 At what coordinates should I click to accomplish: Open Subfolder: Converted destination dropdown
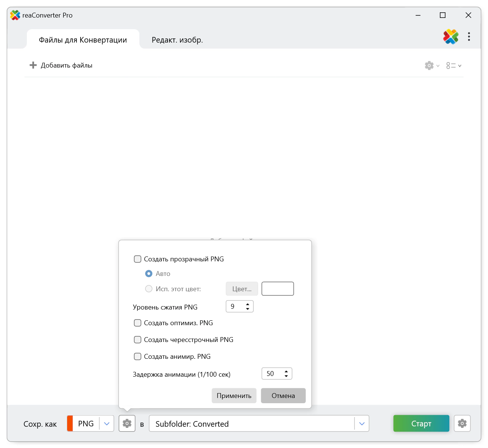[x=362, y=423]
